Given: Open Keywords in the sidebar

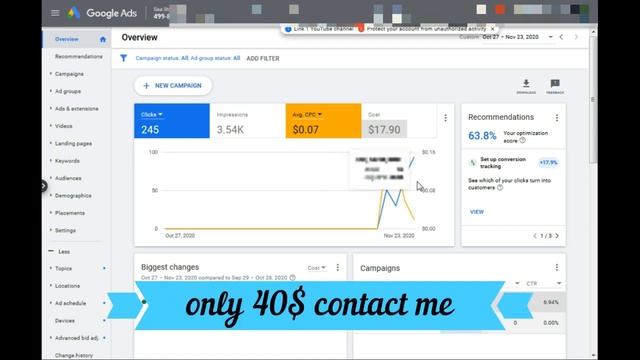Looking at the screenshot, I should click(x=67, y=161).
